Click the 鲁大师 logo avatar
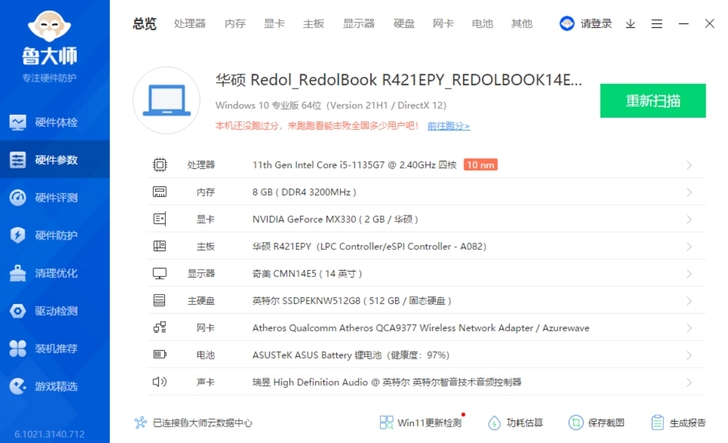 50,26
